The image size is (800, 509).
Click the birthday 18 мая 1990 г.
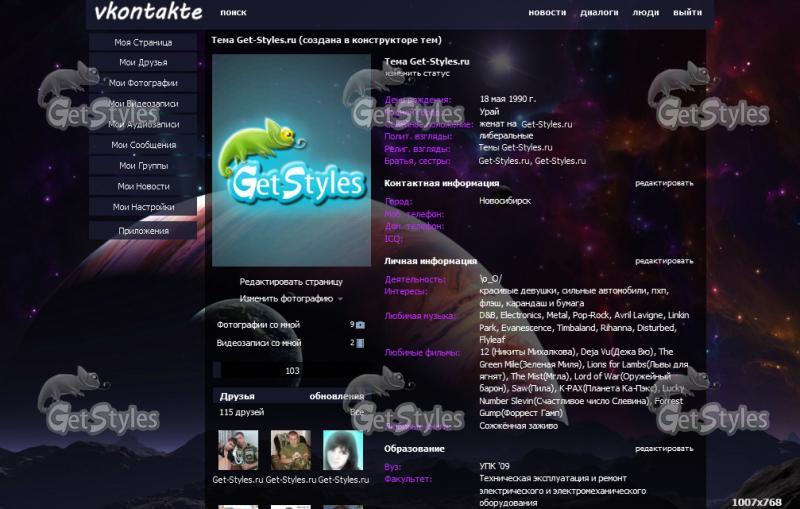tap(507, 99)
